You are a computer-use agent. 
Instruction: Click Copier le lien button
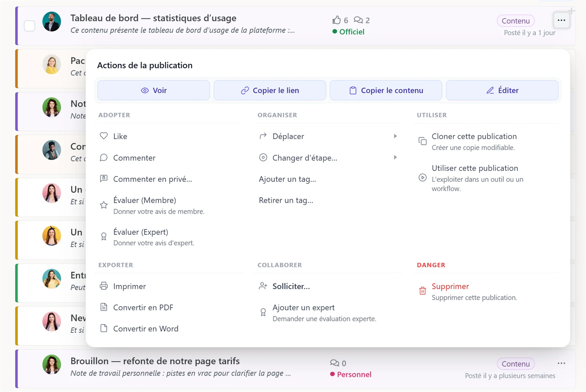coord(270,90)
